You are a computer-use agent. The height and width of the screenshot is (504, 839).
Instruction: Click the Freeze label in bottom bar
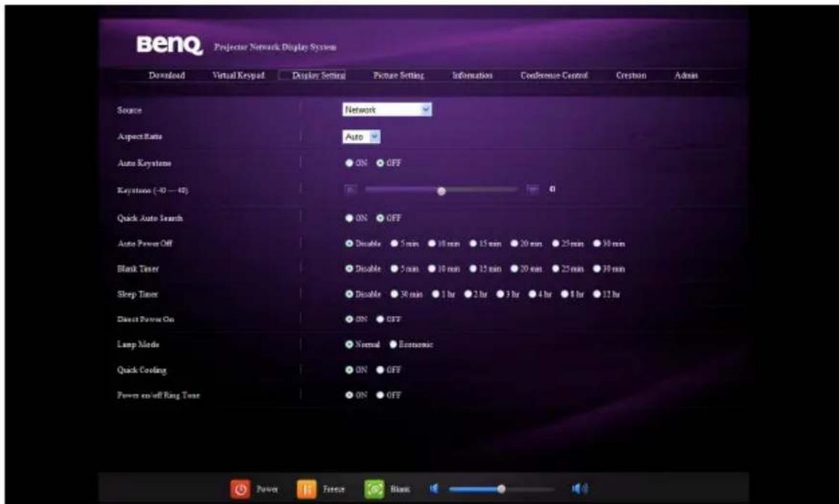coord(334,489)
